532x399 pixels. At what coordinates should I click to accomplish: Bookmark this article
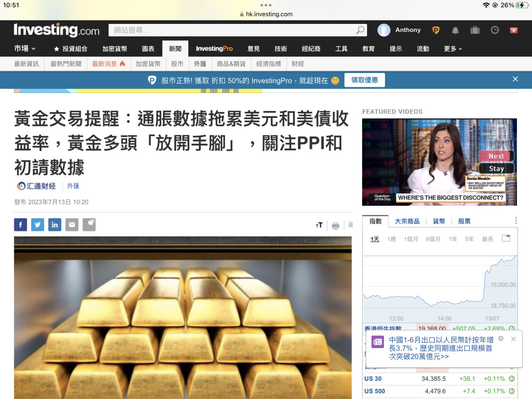(x=350, y=225)
